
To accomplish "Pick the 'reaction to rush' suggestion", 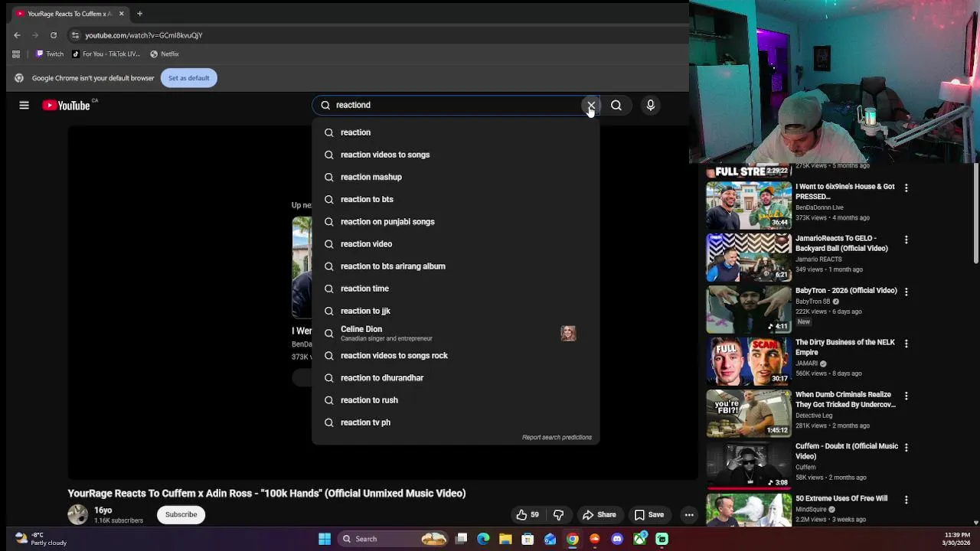I will point(456,400).
